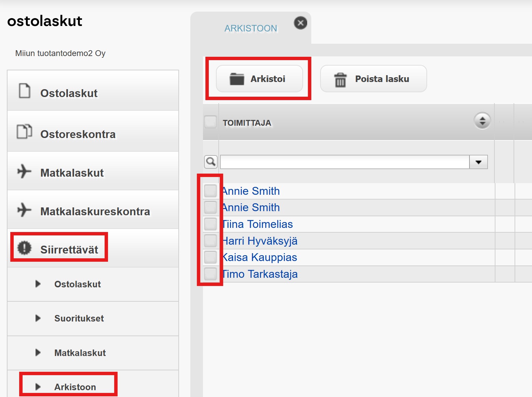Viewport: 532px width, 397px height.
Task: Check the second Annie Smith row checkbox
Action: pyautogui.click(x=210, y=207)
